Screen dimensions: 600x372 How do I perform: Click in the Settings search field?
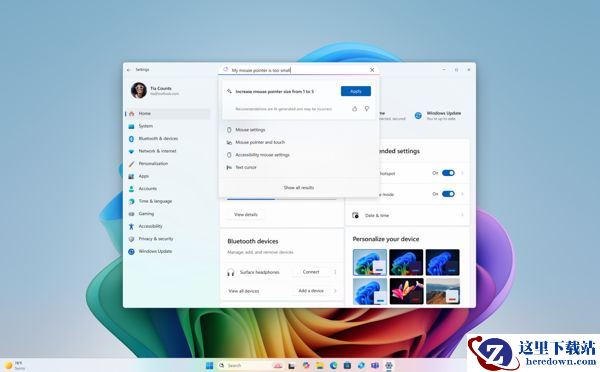tap(298, 70)
